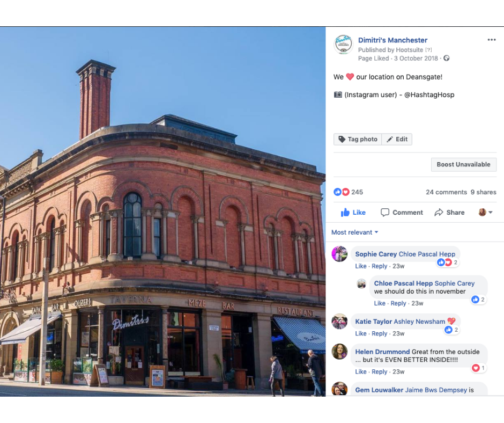Open Helen Drummond's avatar
This screenshot has width=504, height=423.
[339, 352]
